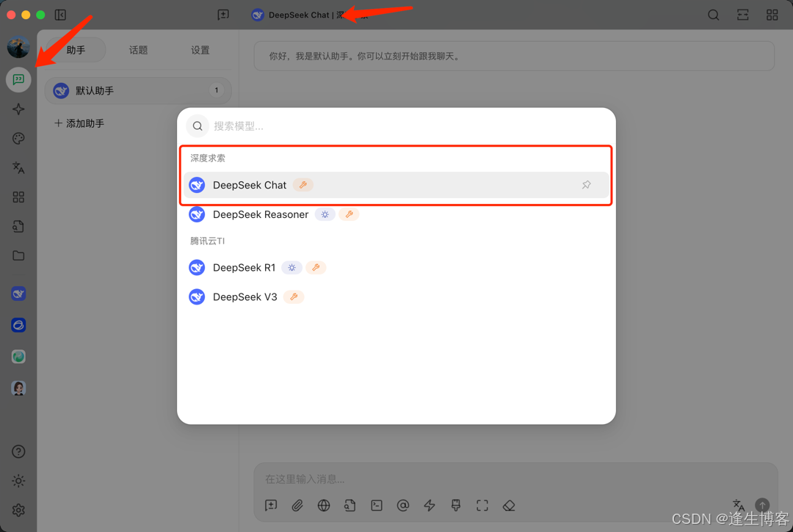The width and height of the screenshot is (793, 532).
Task: Choose the DeepSeek Chat model
Action: [396, 185]
